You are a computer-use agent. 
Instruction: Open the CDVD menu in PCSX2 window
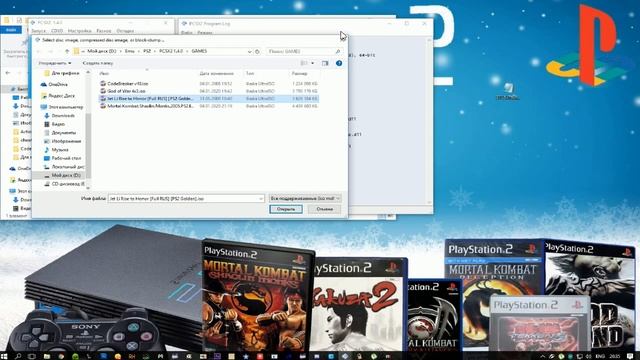(x=57, y=31)
